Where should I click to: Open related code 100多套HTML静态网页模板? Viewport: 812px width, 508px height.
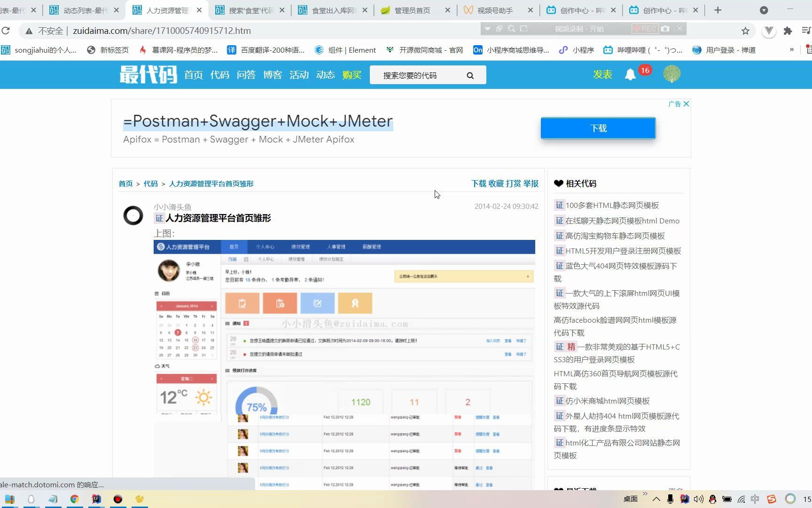tap(612, 205)
